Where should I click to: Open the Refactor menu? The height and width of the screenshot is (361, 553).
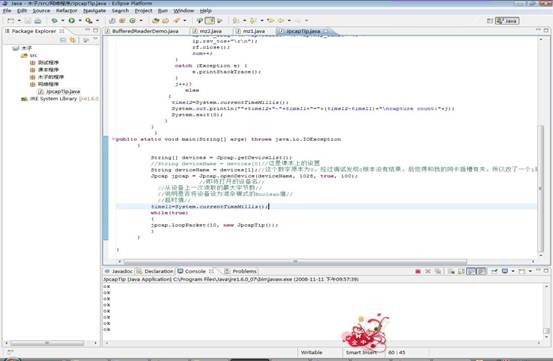66,11
